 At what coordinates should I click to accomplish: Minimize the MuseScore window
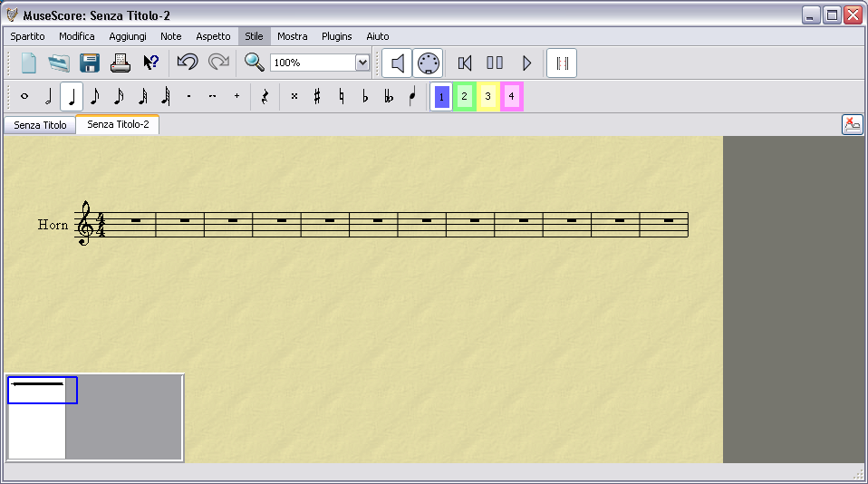(811, 15)
